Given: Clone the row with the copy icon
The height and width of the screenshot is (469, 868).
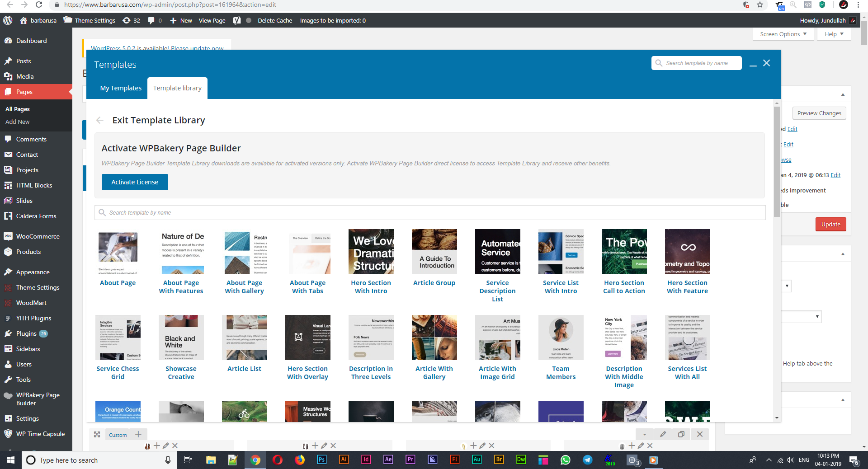Looking at the screenshot, I should click(681, 435).
